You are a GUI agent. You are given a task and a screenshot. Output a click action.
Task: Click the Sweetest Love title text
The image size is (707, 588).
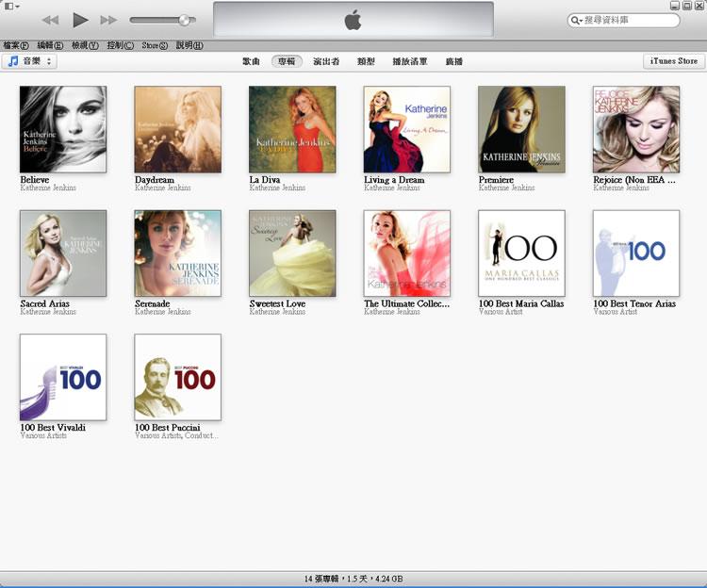pos(277,303)
